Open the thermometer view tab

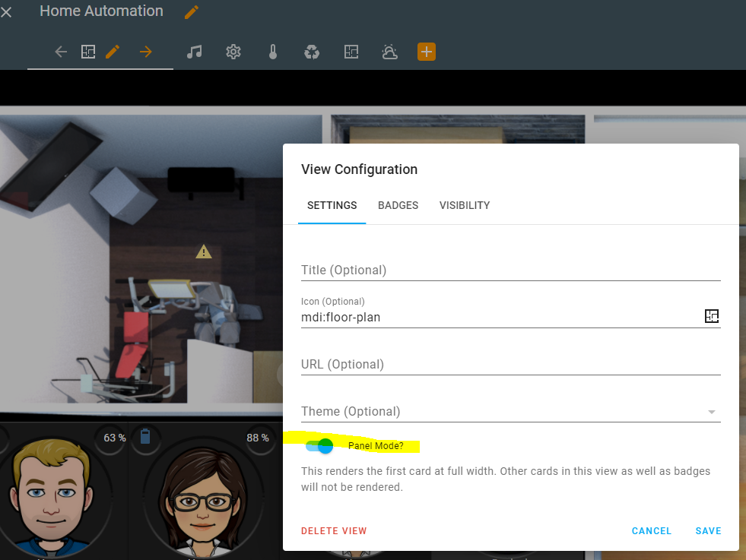point(272,52)
